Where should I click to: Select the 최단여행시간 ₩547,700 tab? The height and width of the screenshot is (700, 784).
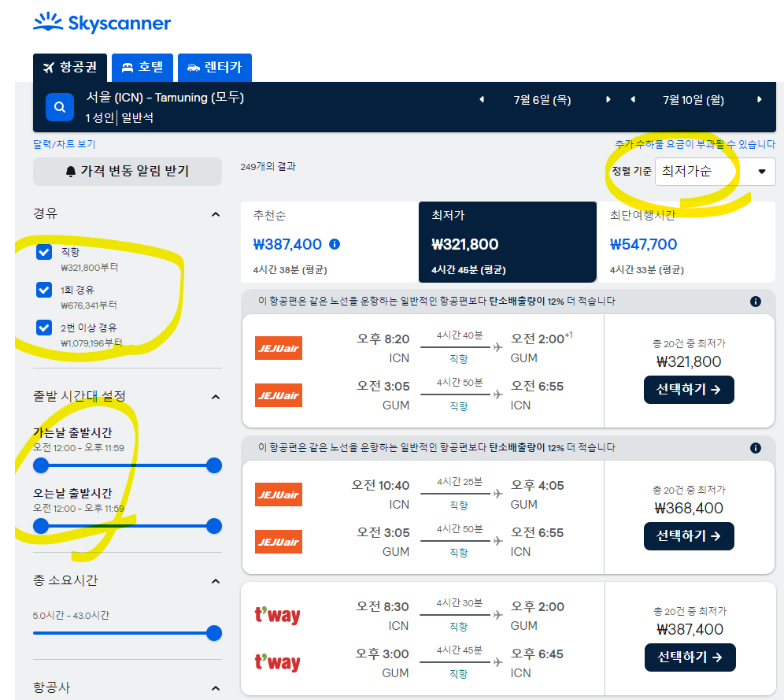pyautogui.click(x=686, y=242)
